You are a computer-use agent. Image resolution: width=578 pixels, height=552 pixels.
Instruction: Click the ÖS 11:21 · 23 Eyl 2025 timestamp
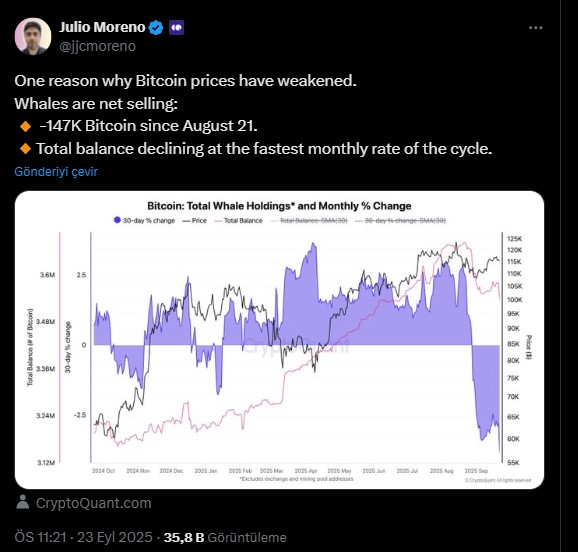83,537
